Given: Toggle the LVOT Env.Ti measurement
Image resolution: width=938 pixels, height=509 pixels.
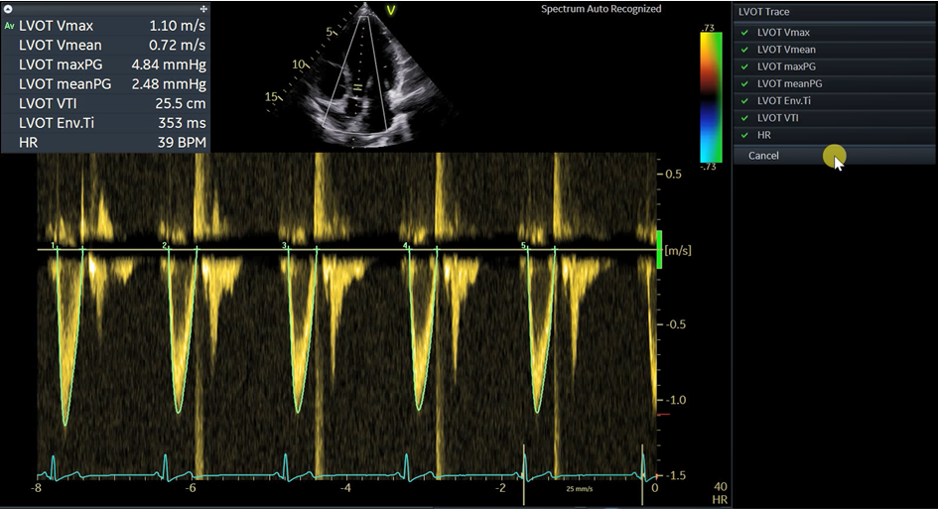Looking at the screenshot, I should point(744,100).
